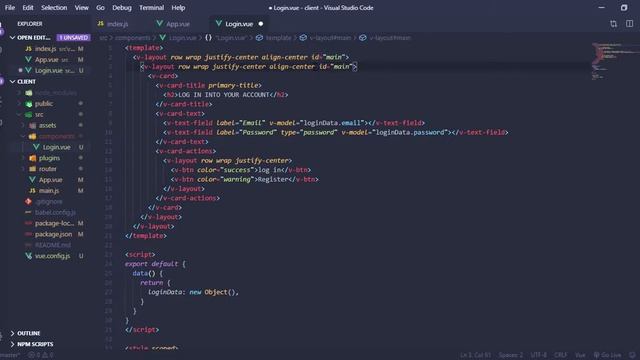Open the File menu
The width and height of the screenshot is (640, 360).
10,8
